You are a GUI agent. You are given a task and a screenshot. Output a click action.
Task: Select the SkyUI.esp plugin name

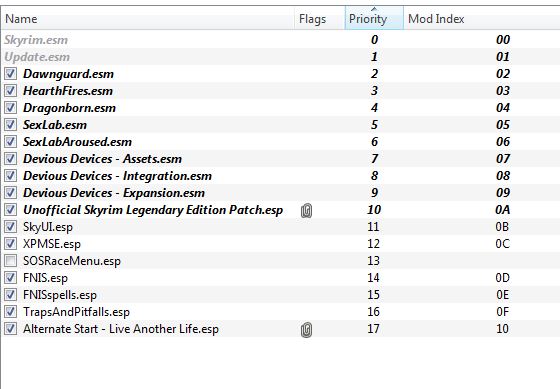pyautogui.click(x=48, y=227)
